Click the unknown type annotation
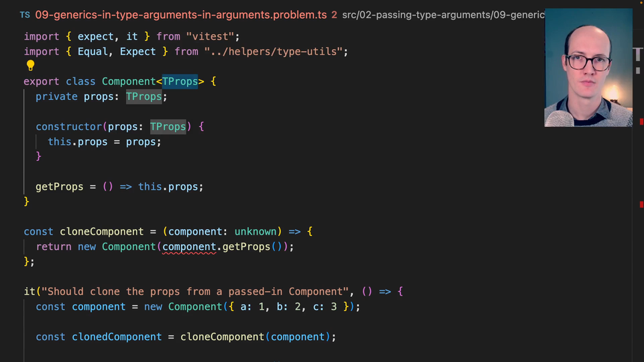The height and width of the screenshot is (362, 644). (255, 231)
